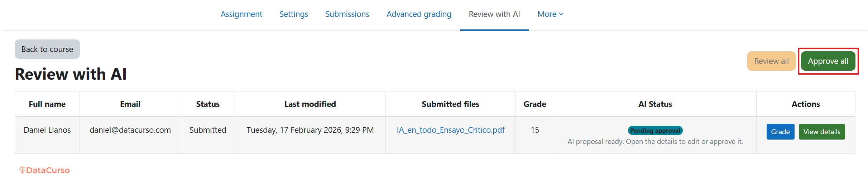
Task: Click the Full name column header
Action: point(47,104)
